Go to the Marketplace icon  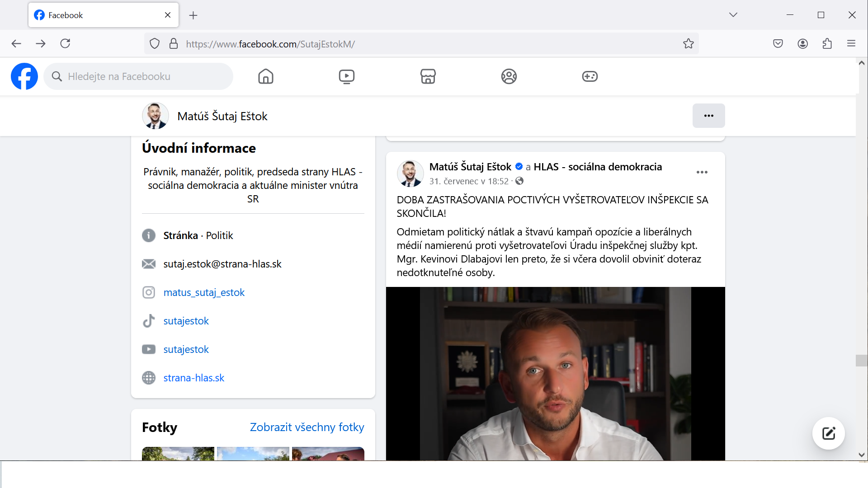click(x=428, y=76)
